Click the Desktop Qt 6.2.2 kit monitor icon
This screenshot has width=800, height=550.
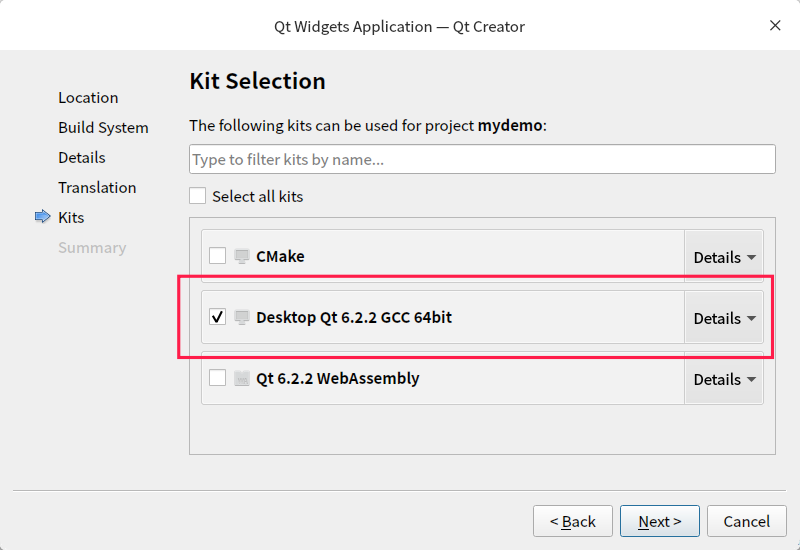241,317
